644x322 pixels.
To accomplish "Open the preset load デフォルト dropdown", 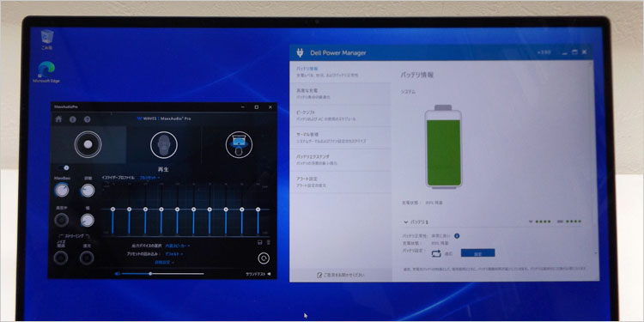I will click(x=174, y=254).
